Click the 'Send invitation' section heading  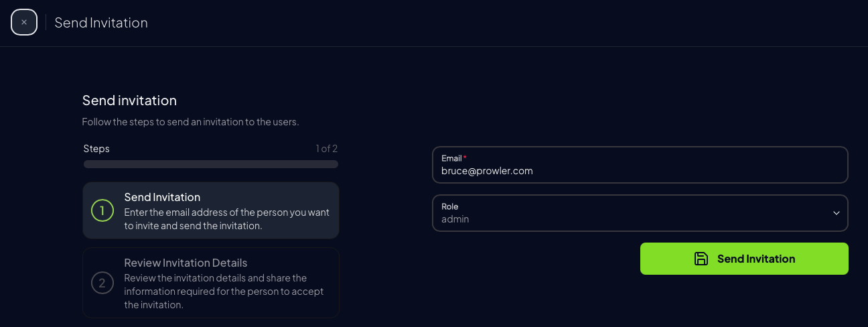coord(129,101)
